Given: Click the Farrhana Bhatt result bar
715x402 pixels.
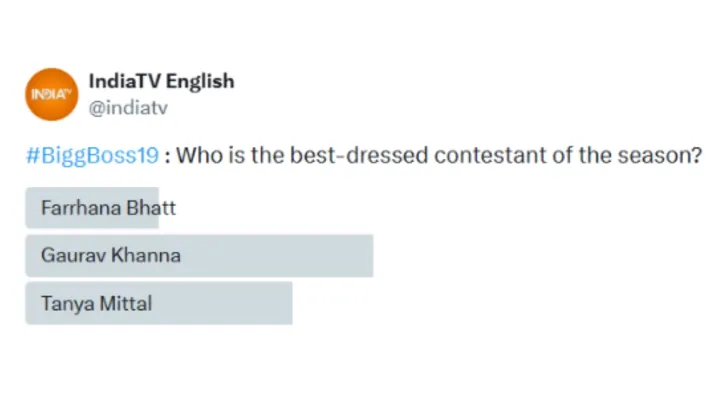Looking at the screenshot, I should [x=92, y=209].
